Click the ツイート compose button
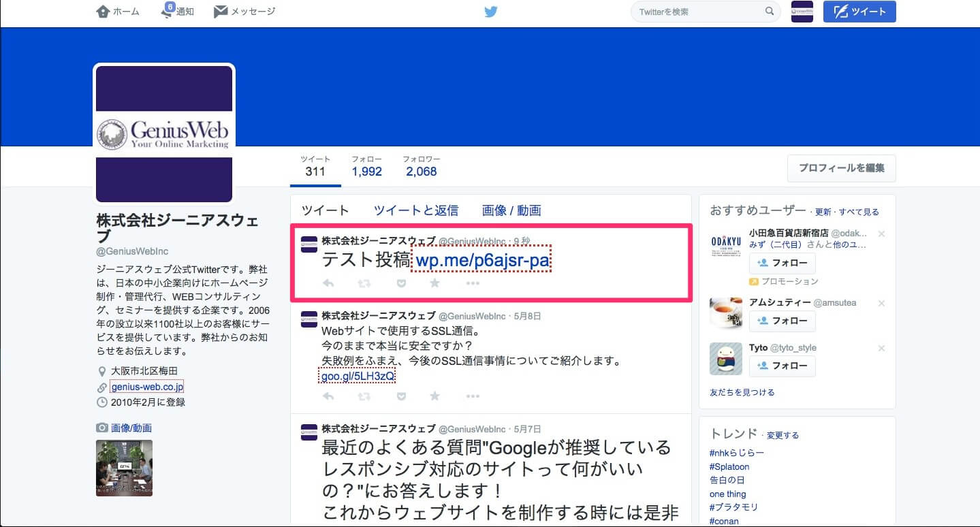 click(859, 12)
